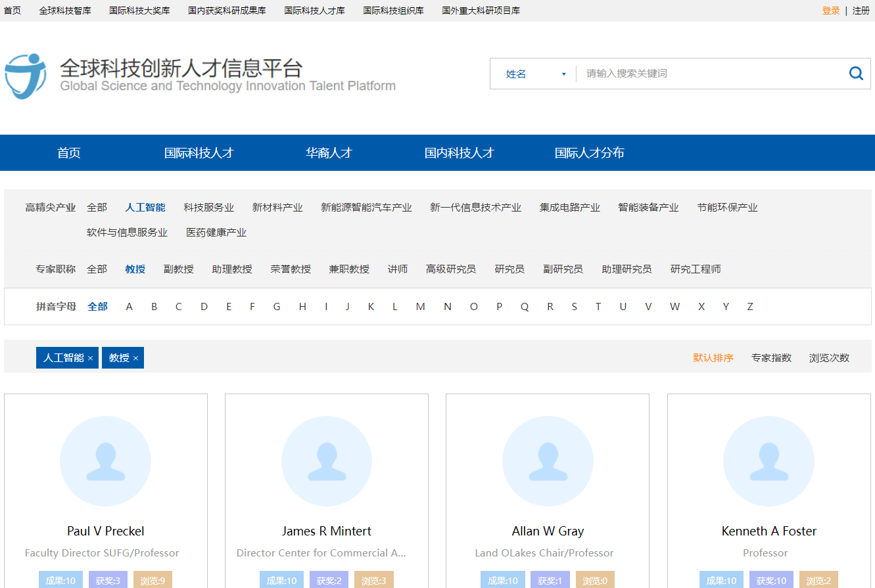Filter by 副教授 title
Screen dimensions: 875x588
178,269
